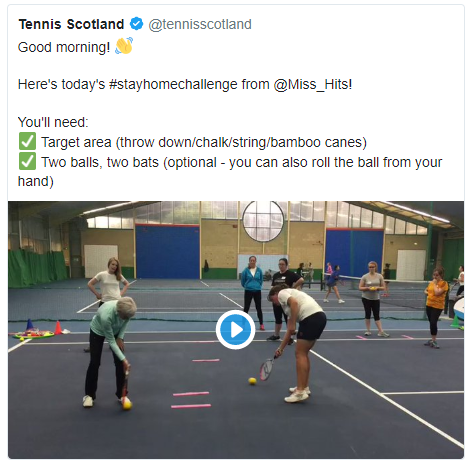Viewport: 468px width, 468px height.
Task: Select the Target area requirement text
Action: tap(204, 142)
